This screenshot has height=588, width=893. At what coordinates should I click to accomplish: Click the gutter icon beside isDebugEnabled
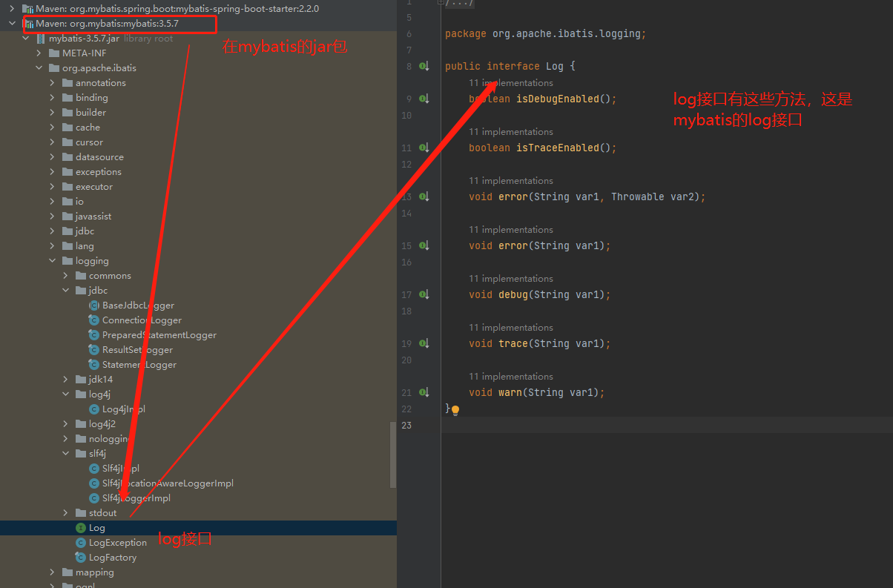pos(424,99)
